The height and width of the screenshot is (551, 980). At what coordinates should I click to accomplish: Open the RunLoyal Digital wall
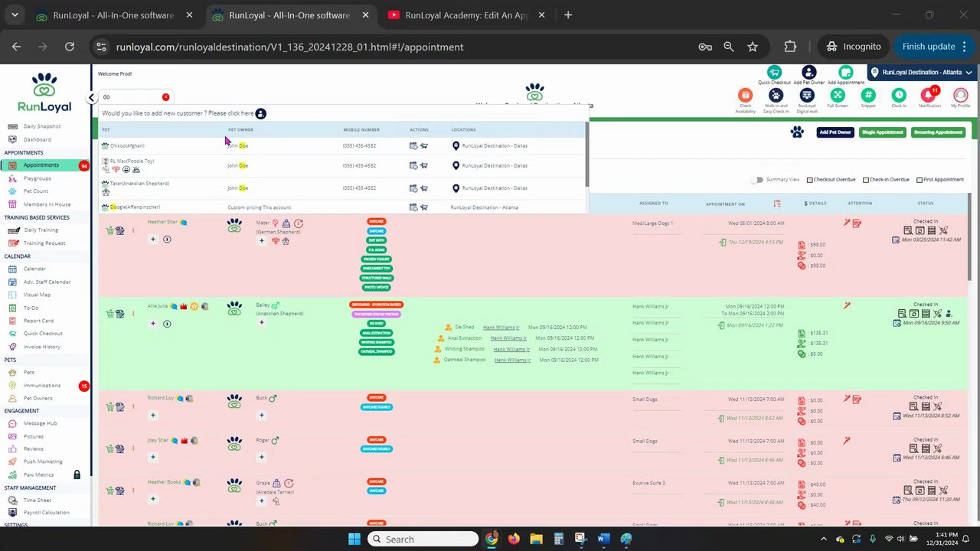(x=807, y=95)
